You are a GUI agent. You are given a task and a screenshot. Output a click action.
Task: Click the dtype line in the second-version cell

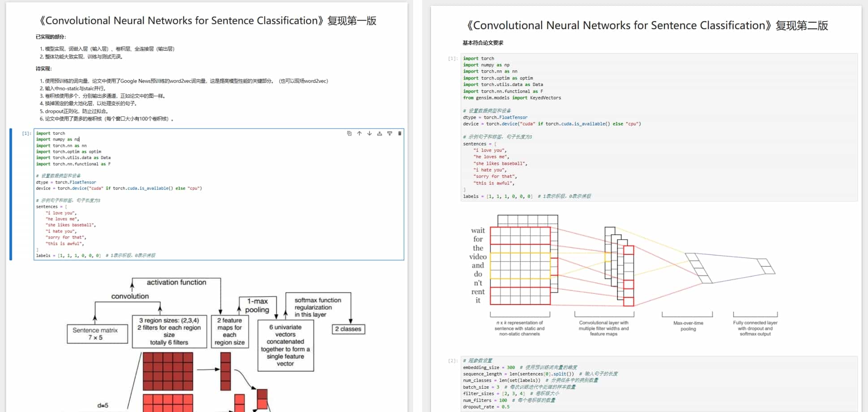496,117
